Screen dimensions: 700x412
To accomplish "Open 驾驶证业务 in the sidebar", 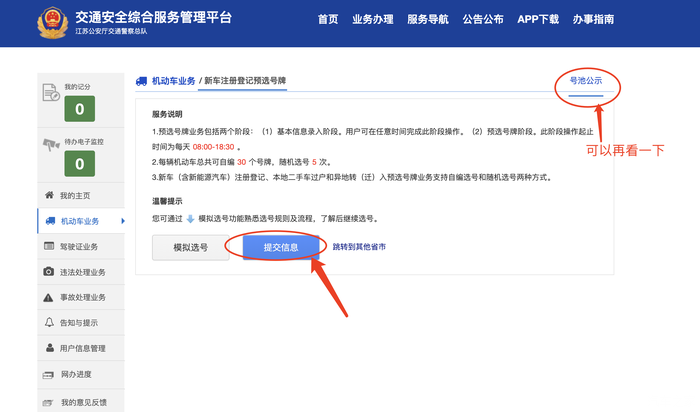I will (82, 246).
